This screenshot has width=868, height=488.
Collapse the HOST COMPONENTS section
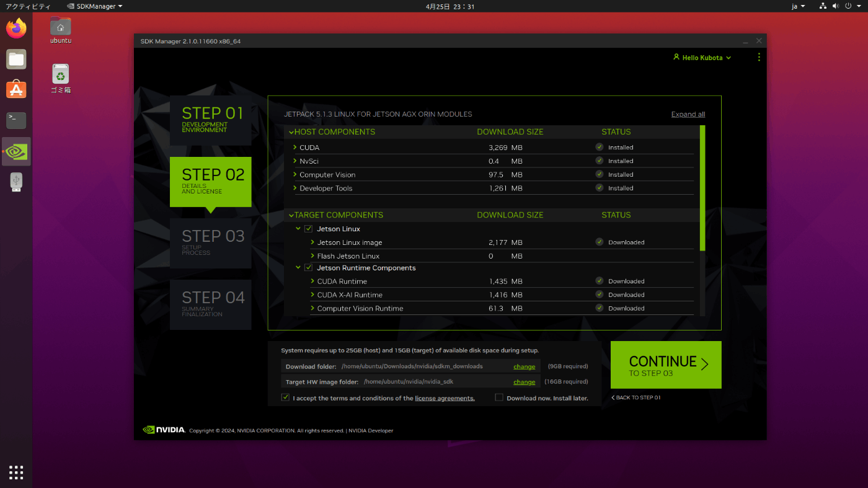click(x=291, y=132)
